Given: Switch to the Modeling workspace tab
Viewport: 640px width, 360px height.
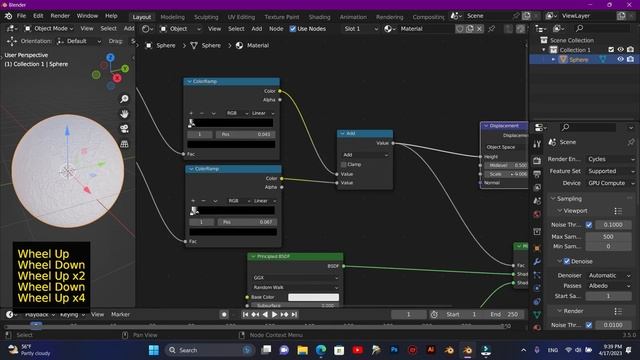Looking at the screenshot, I should click(173, 17).
